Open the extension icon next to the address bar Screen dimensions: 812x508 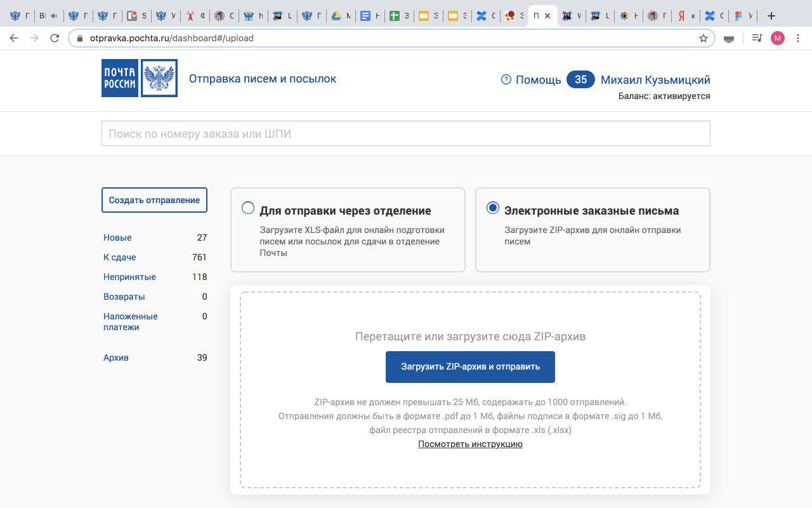coord(729,38)
